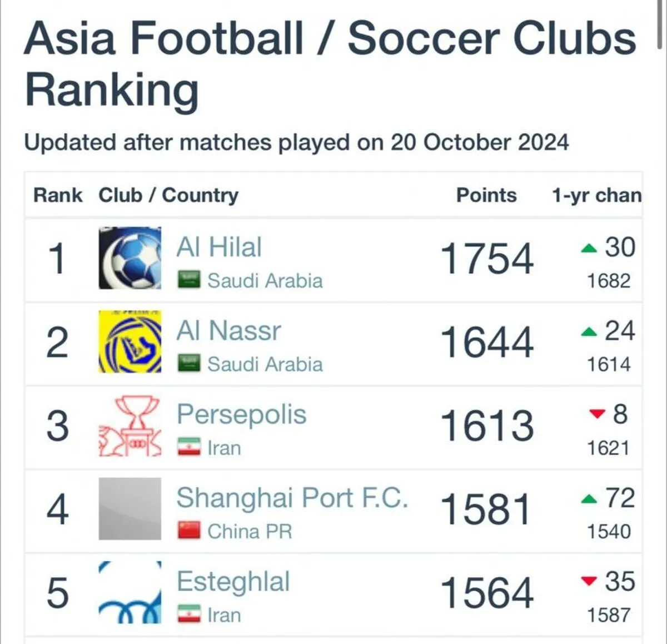Click the Saudi flag under Al Nassr

click(x=189, y=363)
